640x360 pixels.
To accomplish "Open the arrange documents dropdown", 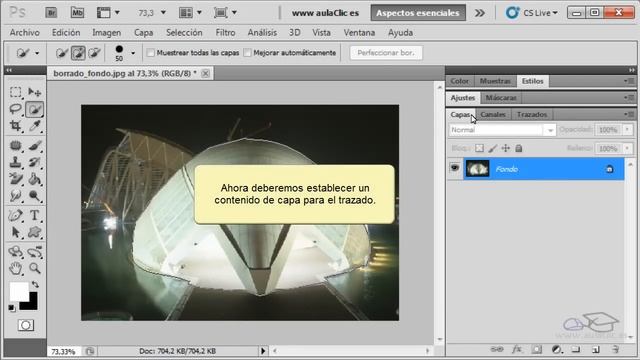I will 199,13.
